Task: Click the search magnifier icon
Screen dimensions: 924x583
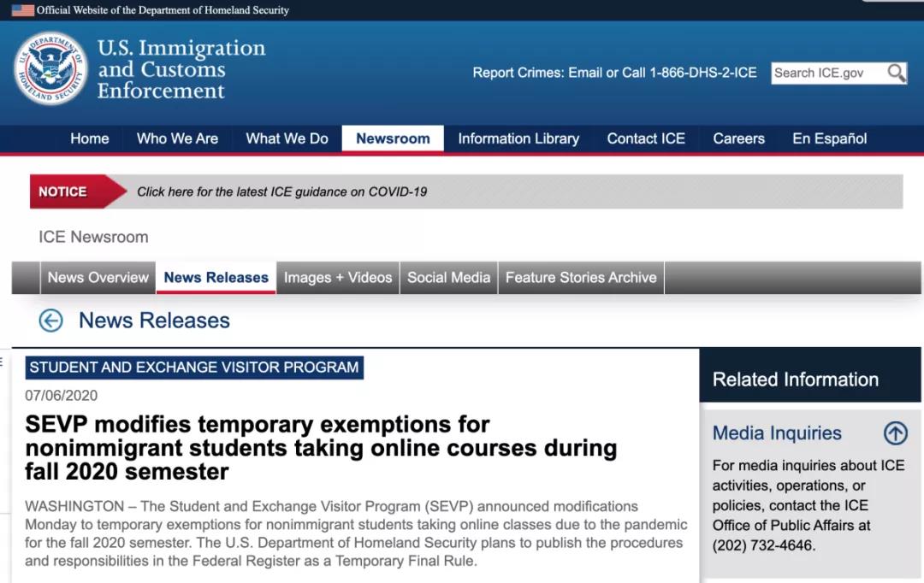Action: (x=896, y=74)
